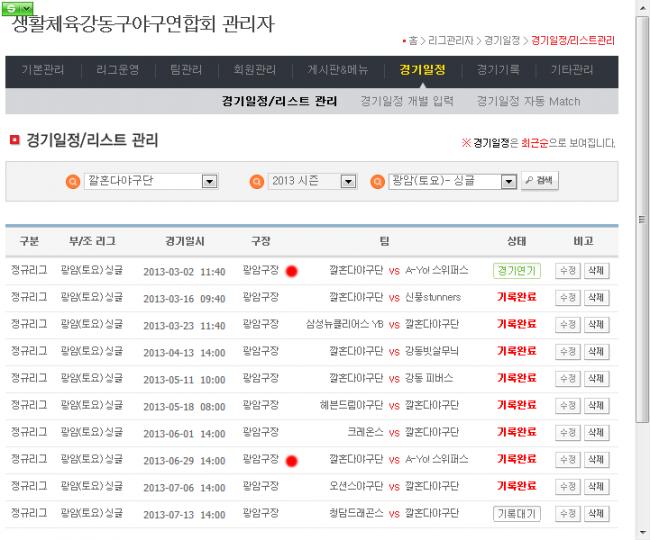Click the scrollbar up arrow
Viewport: 650px width, 540px height.
click(642, 9)
